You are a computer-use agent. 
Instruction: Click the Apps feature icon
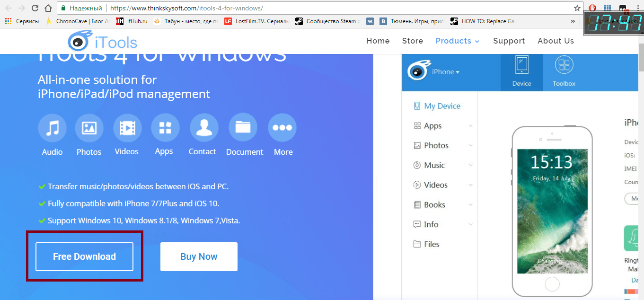click(x=165, y=128)
